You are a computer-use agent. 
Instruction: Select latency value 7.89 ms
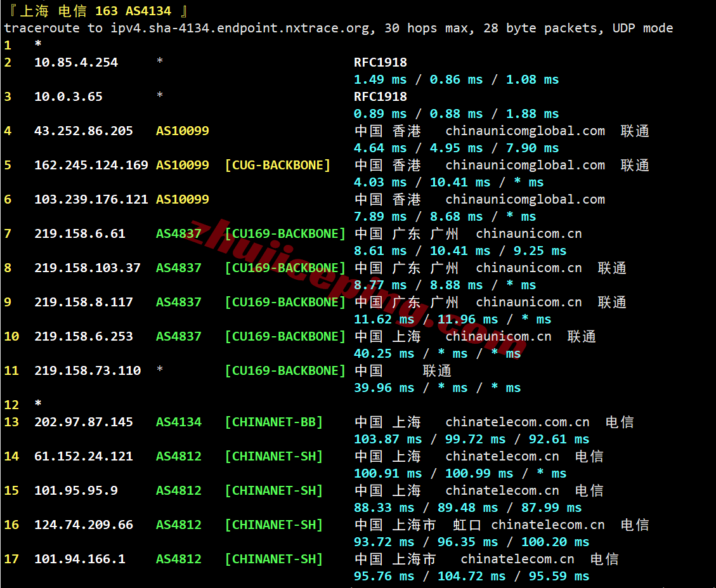pos(381,216)
